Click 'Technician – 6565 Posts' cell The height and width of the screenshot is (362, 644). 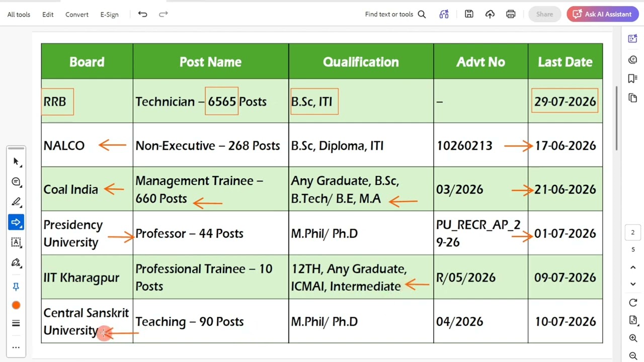[211, 101]
